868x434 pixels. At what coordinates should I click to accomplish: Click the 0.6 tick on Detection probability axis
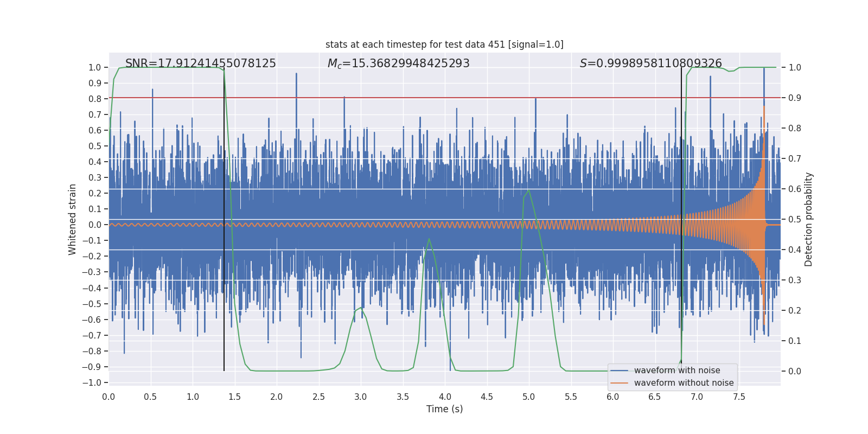[795, 189]
